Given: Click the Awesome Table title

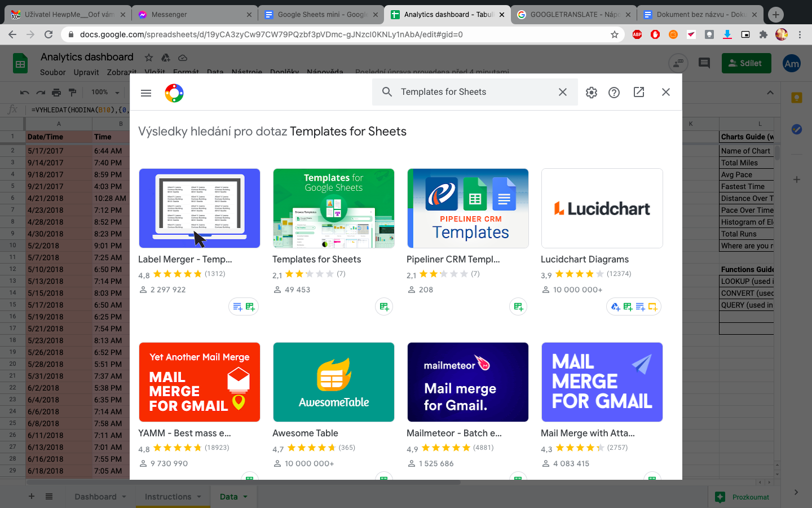Looking at the screenshot, I should pos(306,433).
